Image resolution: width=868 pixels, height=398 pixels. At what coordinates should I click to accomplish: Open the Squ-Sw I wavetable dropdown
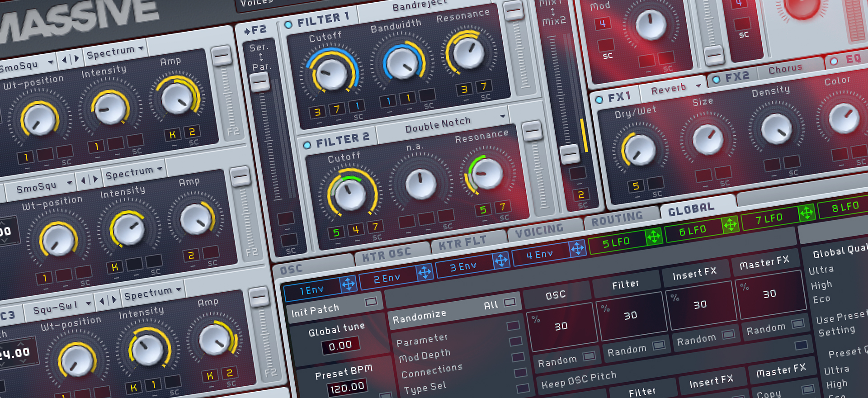pos(88,303)
